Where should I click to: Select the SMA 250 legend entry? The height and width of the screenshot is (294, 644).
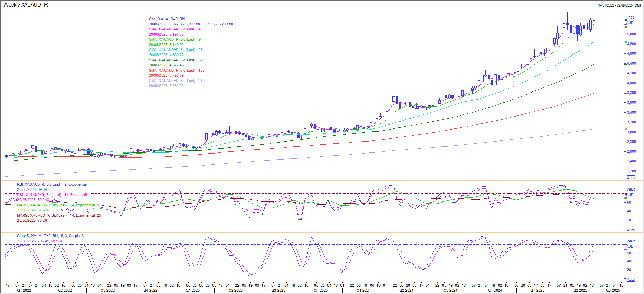coord(177,81)
